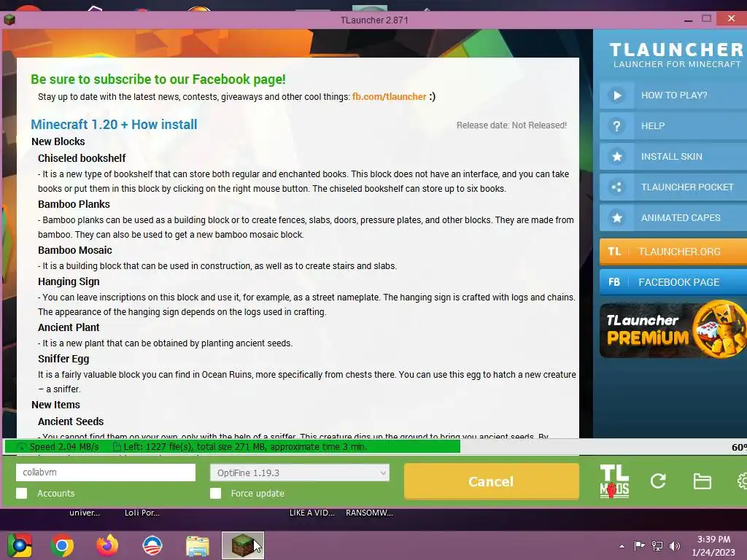
Task: Open File Explorer from taskbar
Action: click(x=197, y=546)
